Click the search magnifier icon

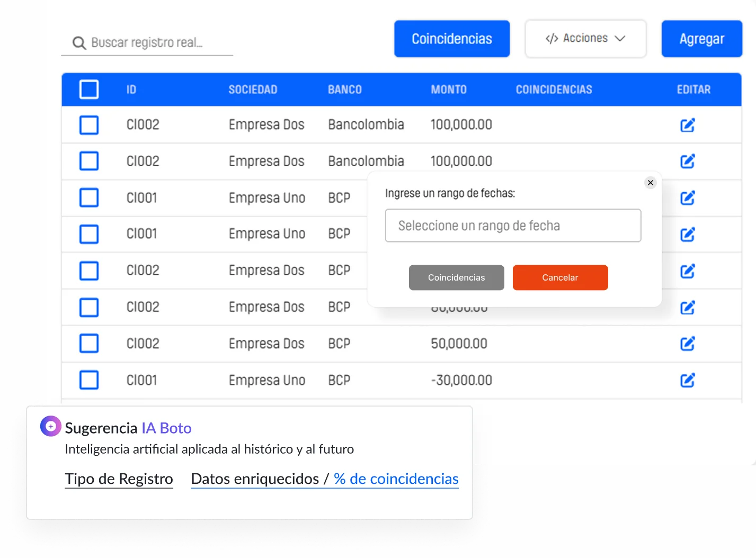(x=79, y=42)
